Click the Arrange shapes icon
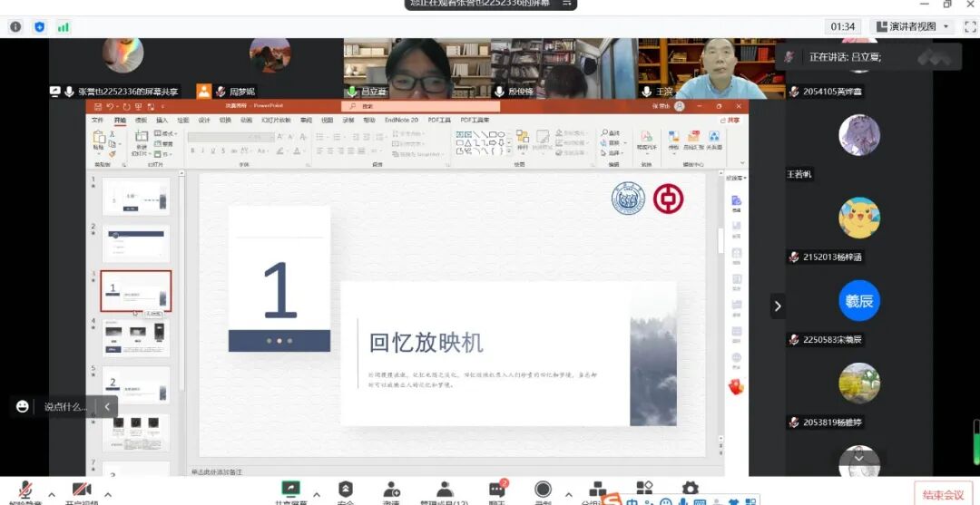Screen dimensions: 980x505 pyautogui.click(x=522, y=141)
